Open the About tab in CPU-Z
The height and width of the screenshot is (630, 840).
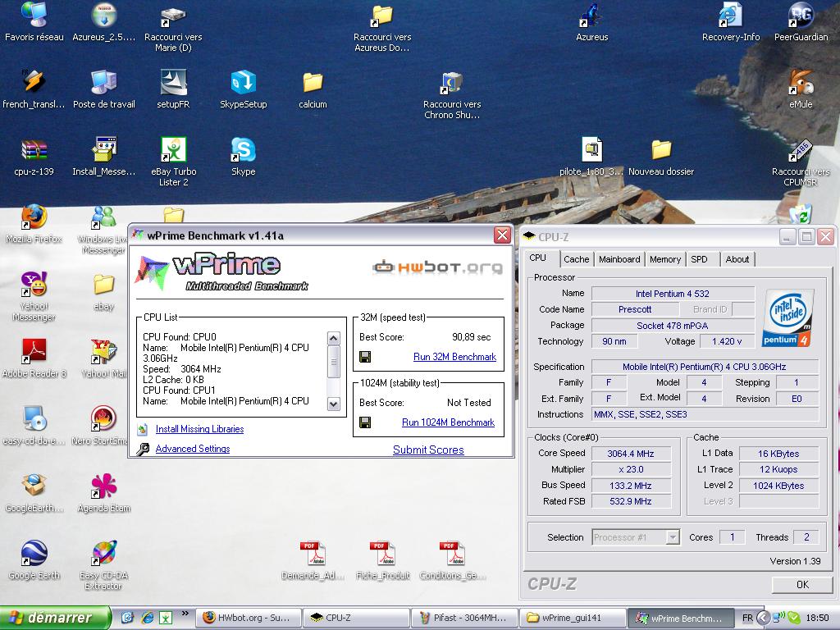[x=737, y=259]
